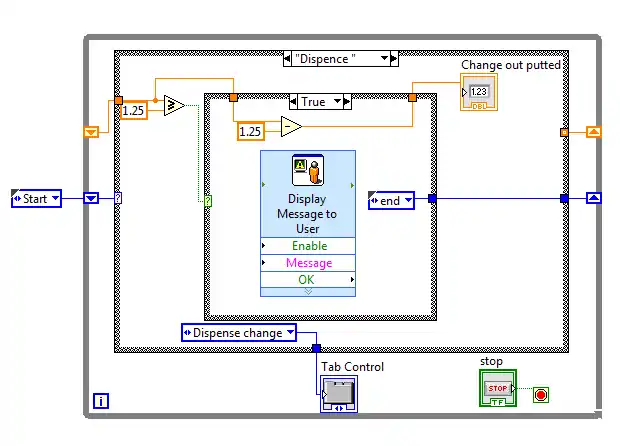
Task: Expand the Display Message terminals chevron
Action: click(307, 292)
